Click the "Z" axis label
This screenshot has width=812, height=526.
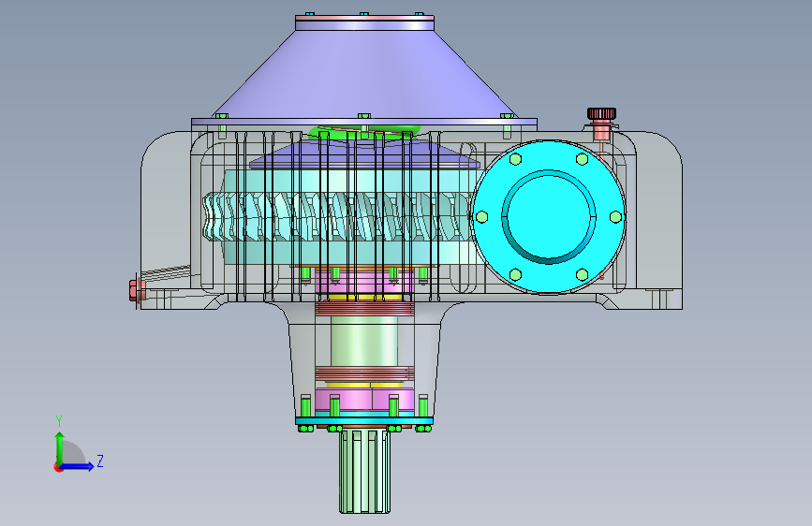coord(100,460)
